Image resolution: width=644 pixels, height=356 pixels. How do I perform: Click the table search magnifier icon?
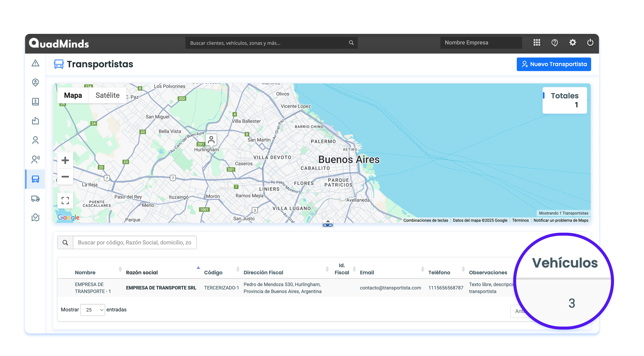[x=65, y=242]
